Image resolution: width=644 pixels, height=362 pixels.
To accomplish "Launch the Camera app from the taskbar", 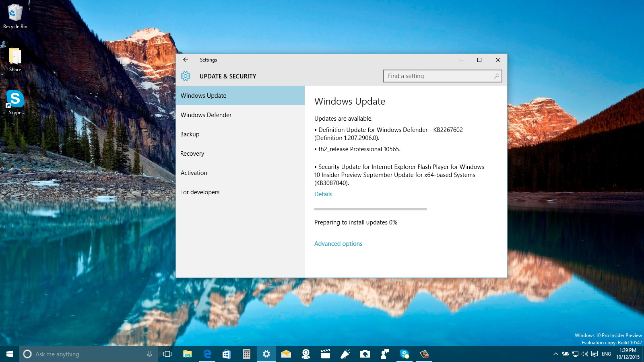I will coord(365,354).
